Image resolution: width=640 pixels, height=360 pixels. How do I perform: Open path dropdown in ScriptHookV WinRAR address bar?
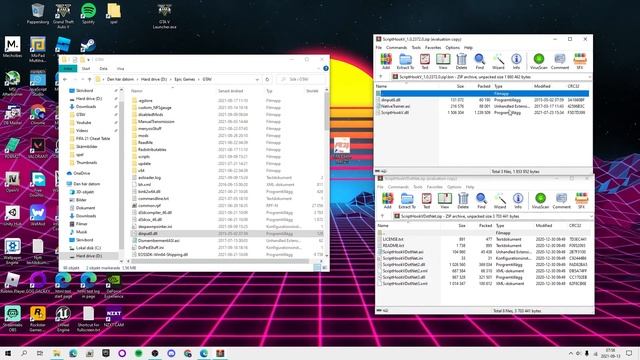[x=589, y=77]
